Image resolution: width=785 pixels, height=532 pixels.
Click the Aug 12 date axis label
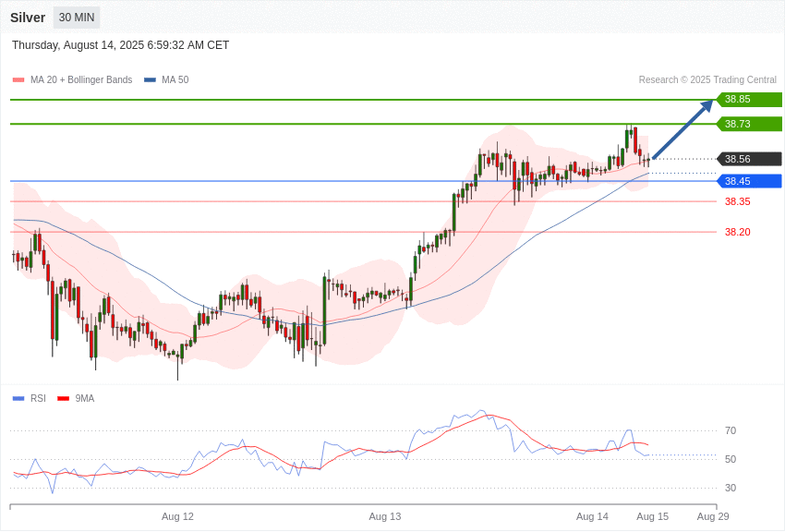[177, 516]
